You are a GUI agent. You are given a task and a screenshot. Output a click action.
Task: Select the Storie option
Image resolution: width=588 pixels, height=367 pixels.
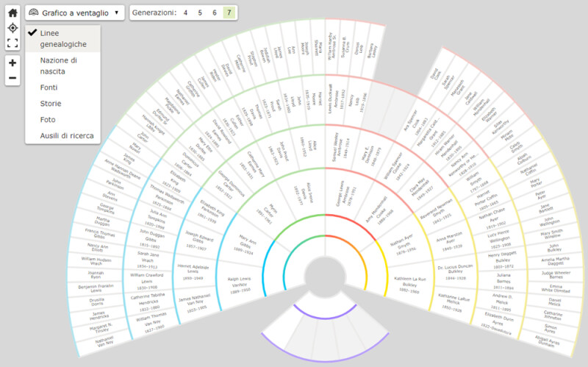63,104
